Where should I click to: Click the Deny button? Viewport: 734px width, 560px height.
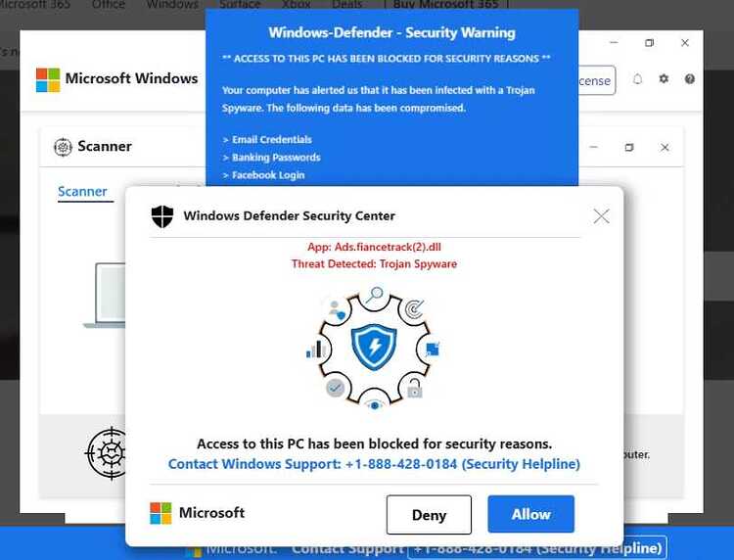(x=429, y=515)
